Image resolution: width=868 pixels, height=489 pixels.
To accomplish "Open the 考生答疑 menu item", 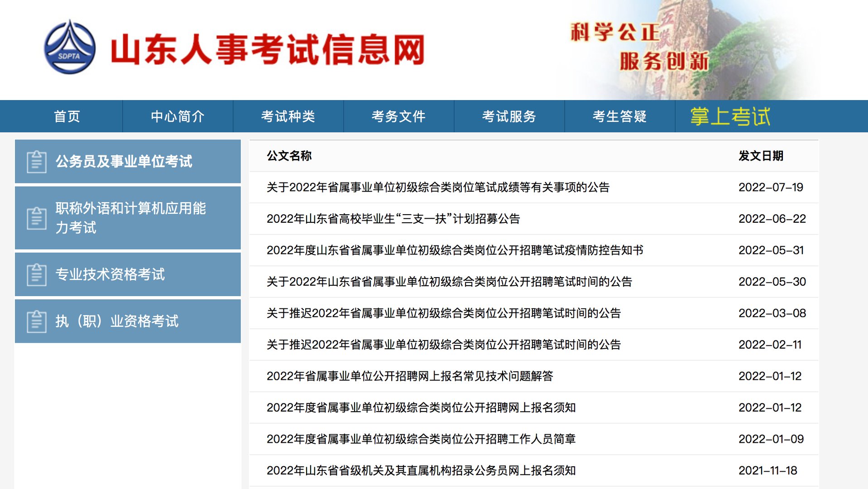I will pos(619,116).
